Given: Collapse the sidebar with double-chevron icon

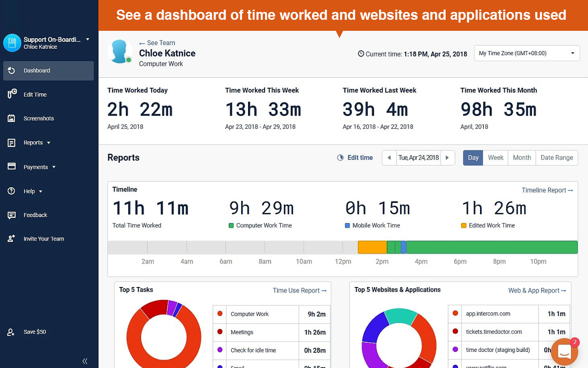Looking at the screenshot, I should point(85,361).
